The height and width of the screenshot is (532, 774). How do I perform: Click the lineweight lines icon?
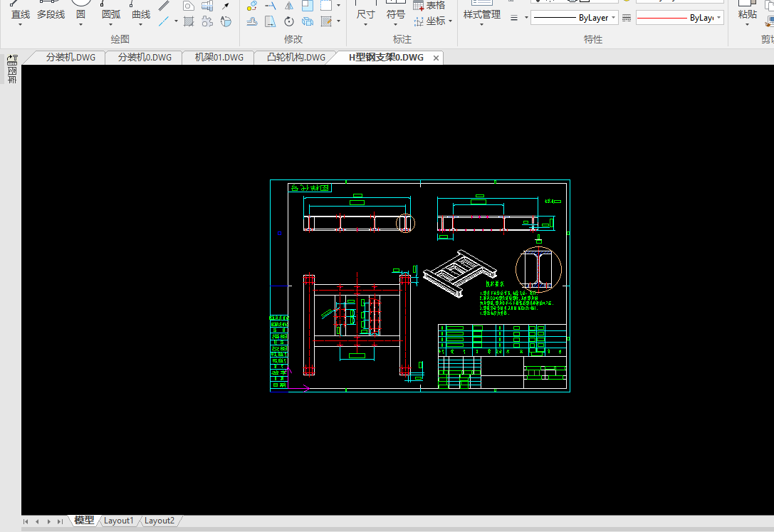[514, 18]
